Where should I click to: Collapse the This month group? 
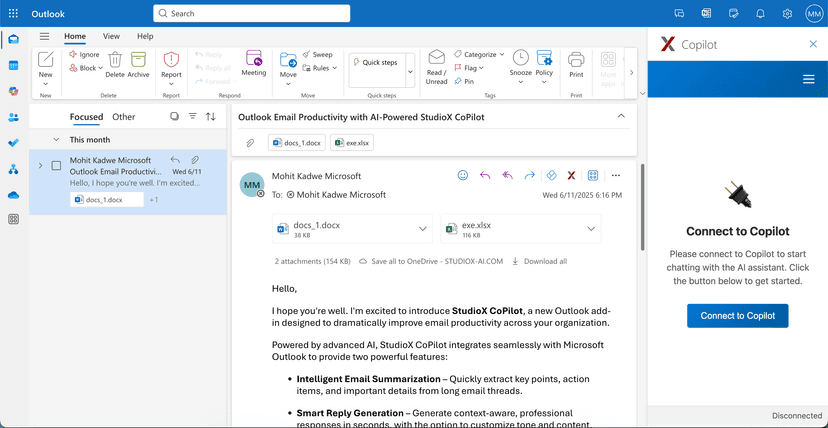click(56, 140)
